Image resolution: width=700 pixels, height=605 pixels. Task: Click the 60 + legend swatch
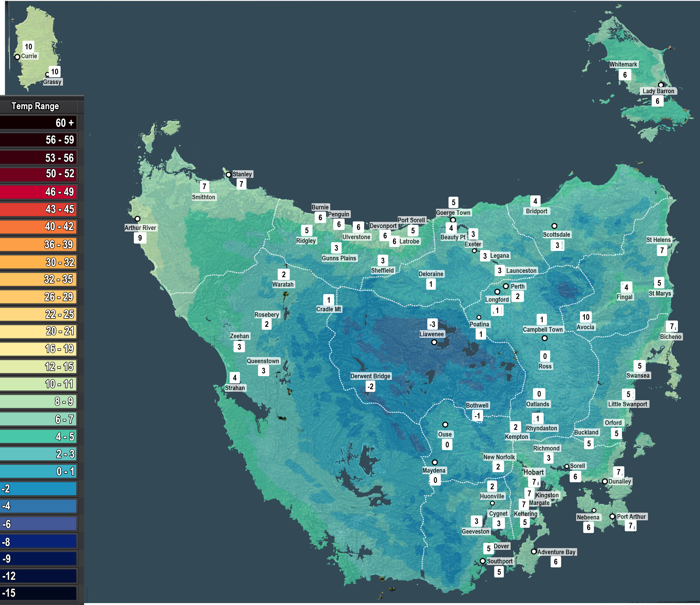[x=38, y=122]
